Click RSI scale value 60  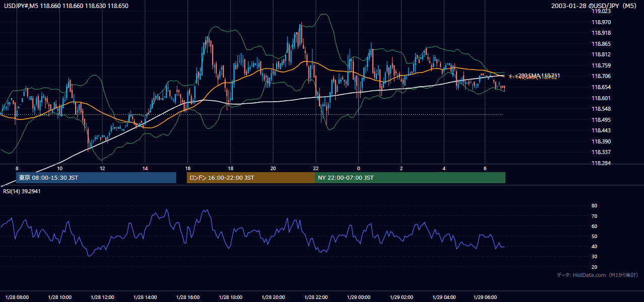click(x=594, y=226)
